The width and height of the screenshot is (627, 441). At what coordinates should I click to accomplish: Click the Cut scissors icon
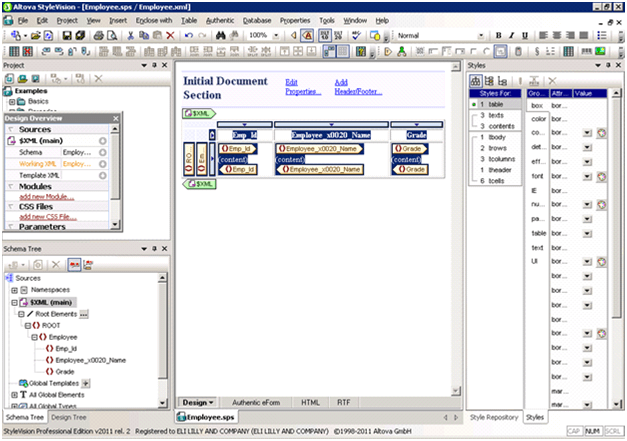coord(130,36)
